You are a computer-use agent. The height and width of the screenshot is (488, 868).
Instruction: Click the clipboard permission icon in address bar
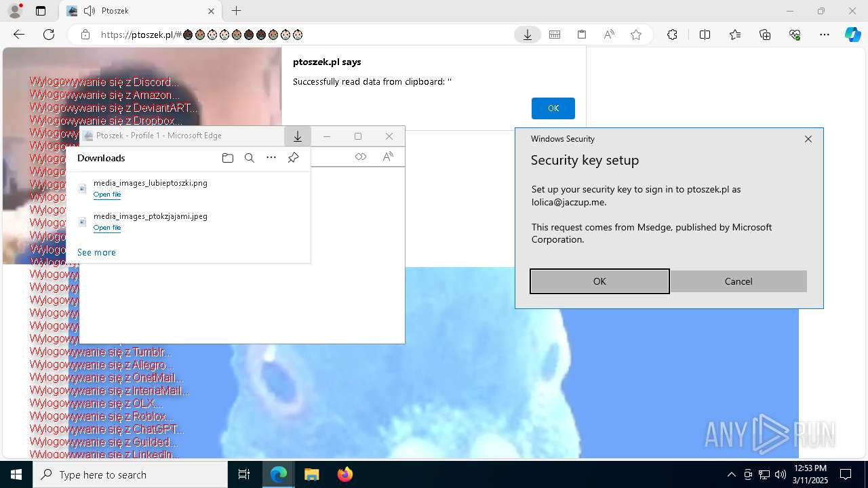tap(582, 35)
